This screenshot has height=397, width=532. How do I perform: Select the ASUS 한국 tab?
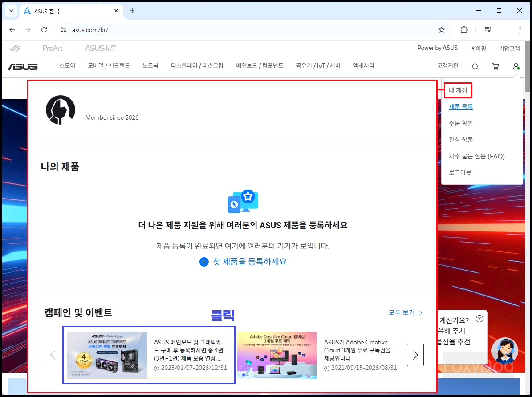[71, 11]
